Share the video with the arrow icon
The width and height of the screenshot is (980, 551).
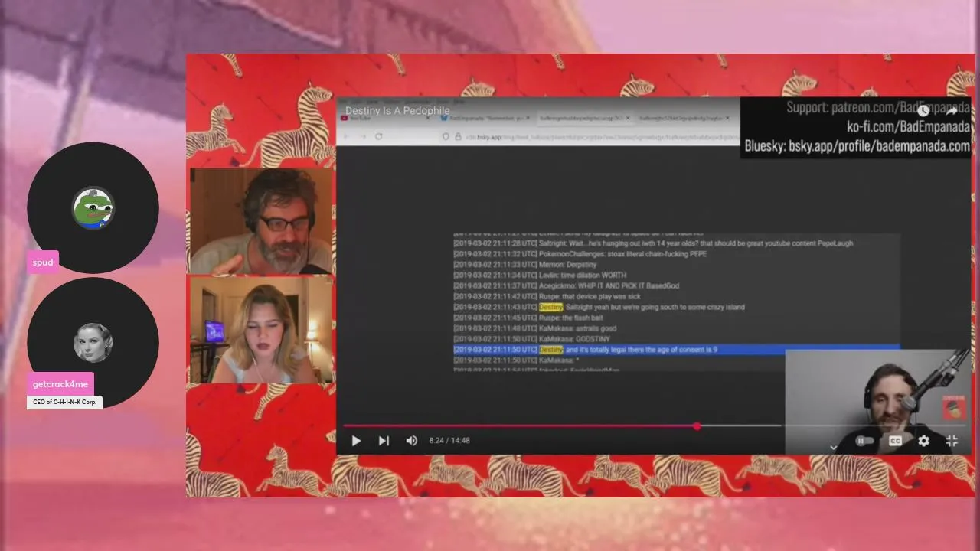(952, 111)
